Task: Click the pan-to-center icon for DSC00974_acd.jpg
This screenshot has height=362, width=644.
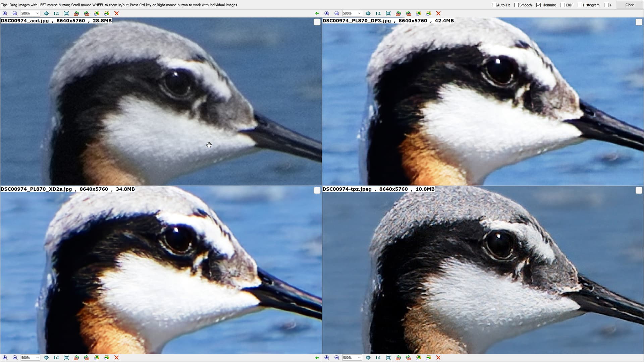Action: 46,13
